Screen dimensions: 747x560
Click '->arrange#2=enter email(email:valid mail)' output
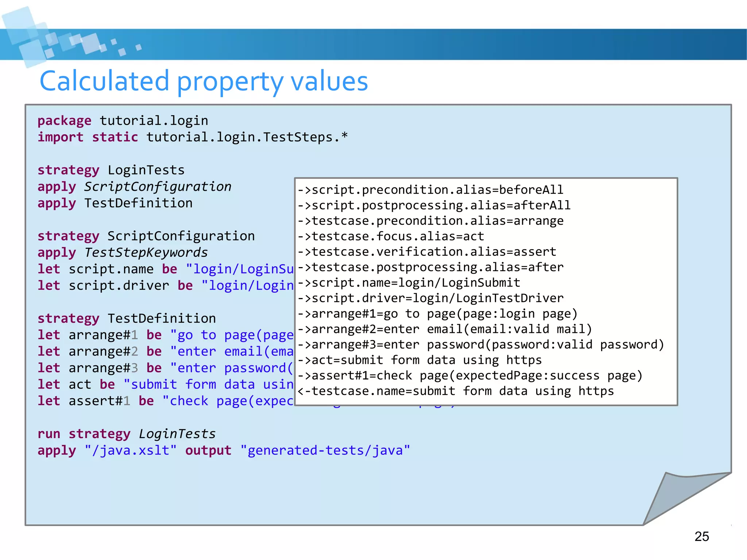[x=445, y=329]
